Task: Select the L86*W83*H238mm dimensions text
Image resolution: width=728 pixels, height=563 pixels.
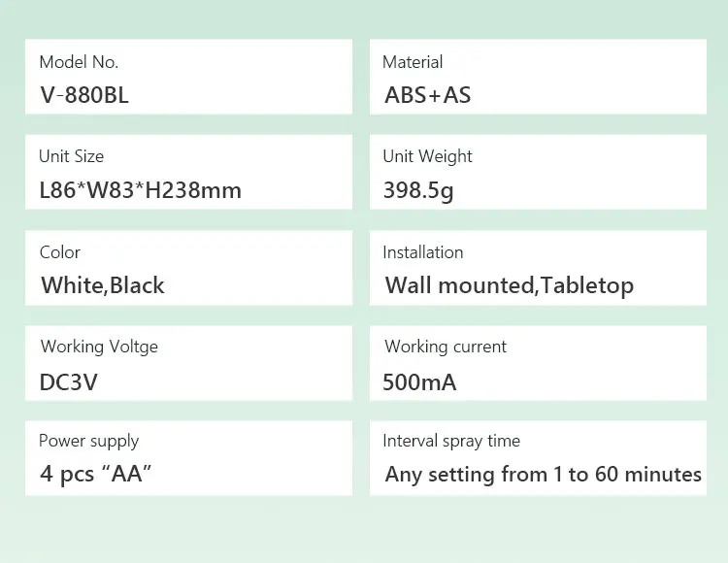Action: [x=140, y=190]
